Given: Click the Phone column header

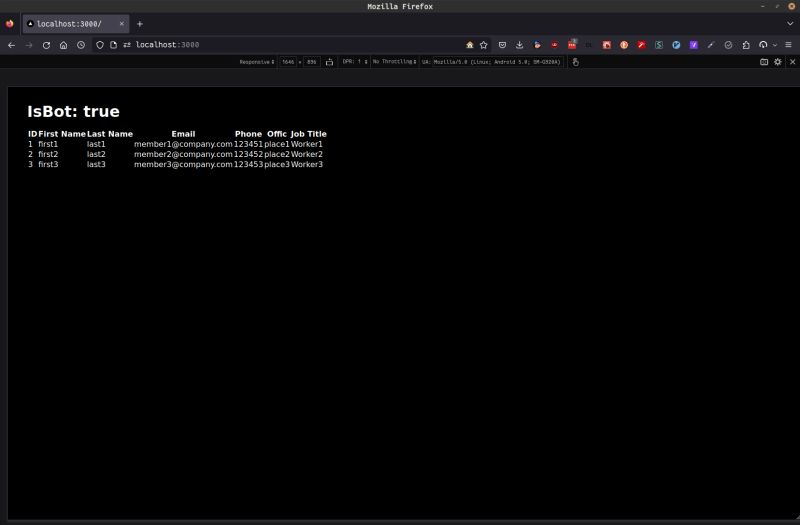Looking at the screenshot, I should (248, 134).
